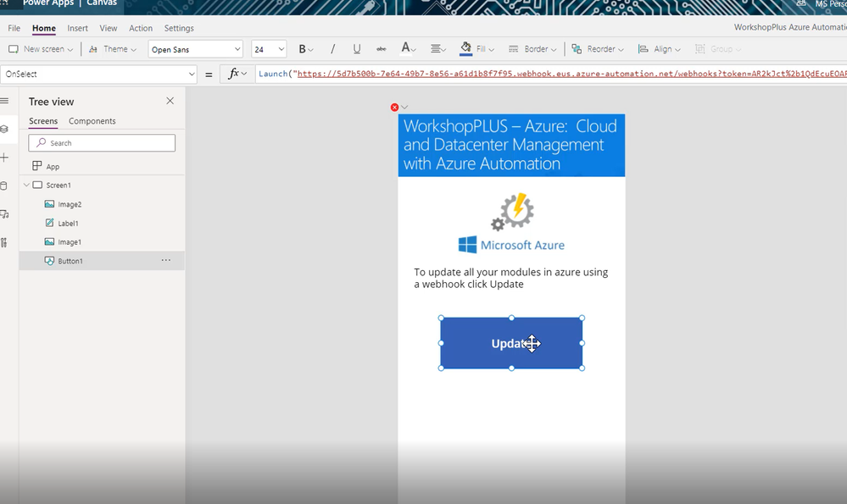This screenshot has height=504, width=847.
Task: Open the Align dropdown
Action: pyautogui.click(x=659, y=49)
